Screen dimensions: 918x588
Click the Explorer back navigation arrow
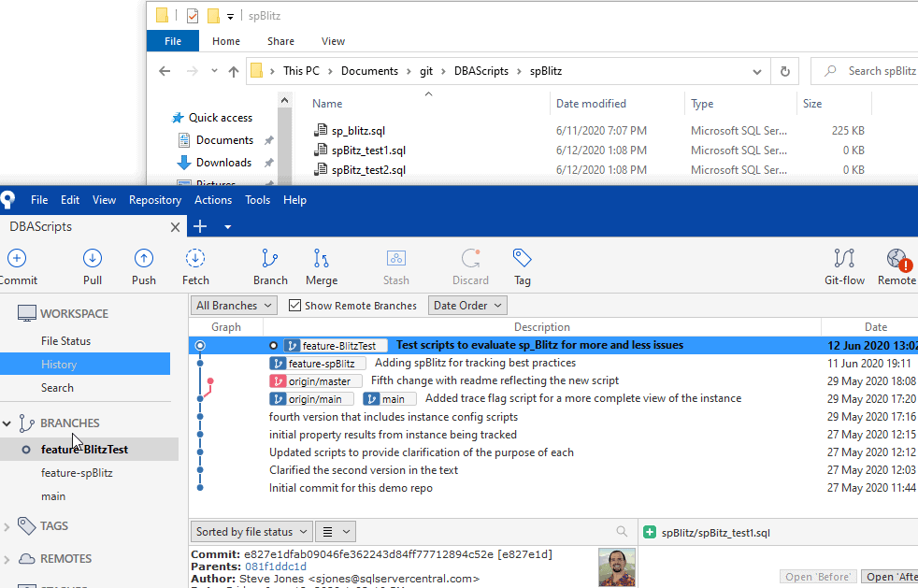click(165, 71)
